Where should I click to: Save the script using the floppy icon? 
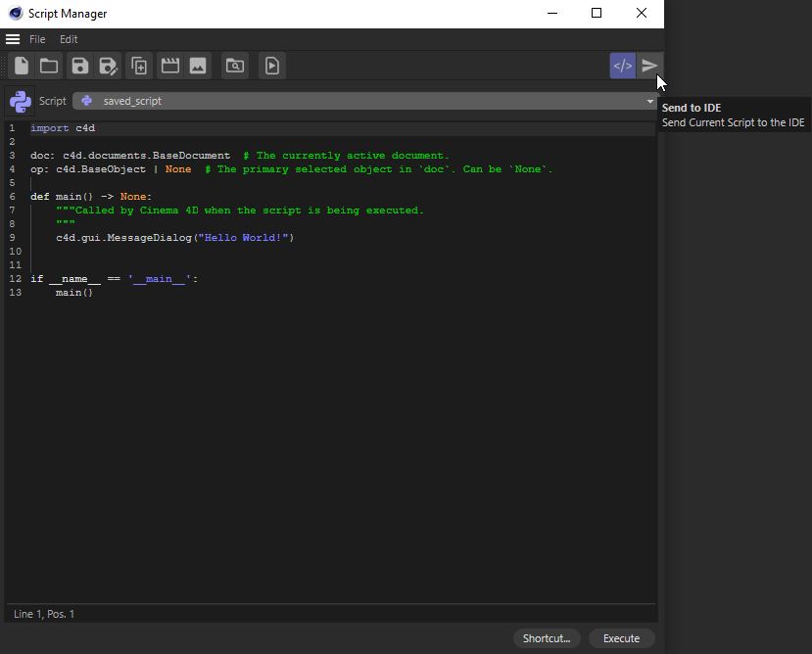tap(80, 66)
